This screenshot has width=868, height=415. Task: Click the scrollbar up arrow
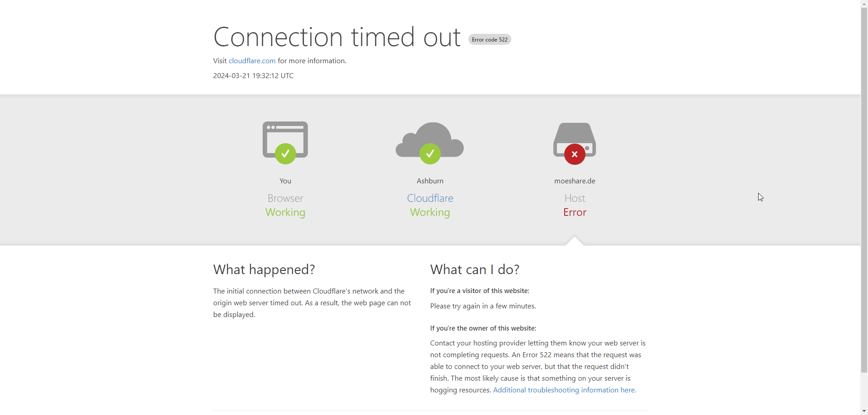coord(864,3)
